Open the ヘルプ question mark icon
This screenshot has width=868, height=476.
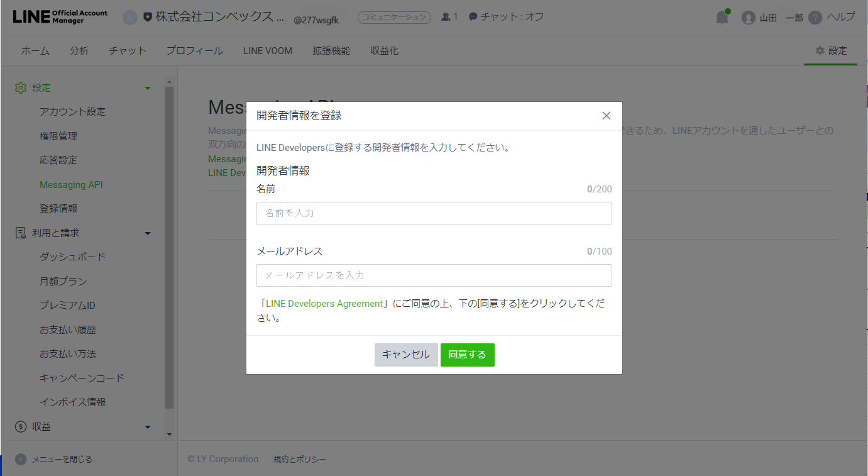coord(815,18)
